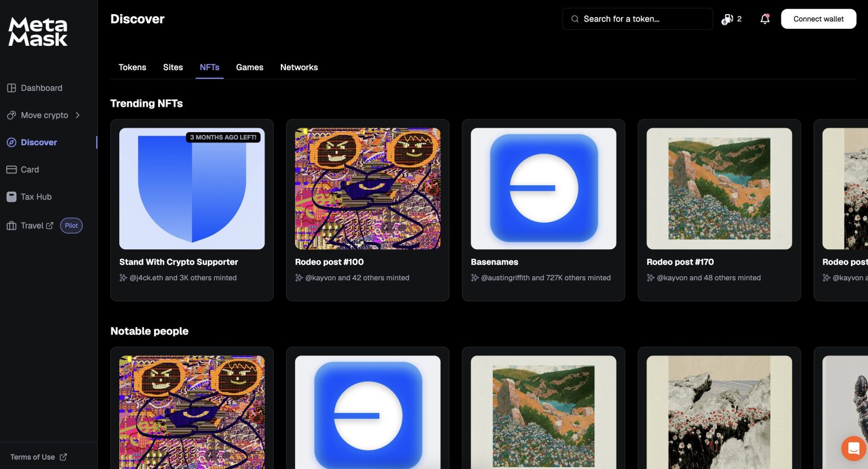This screenshot has height=469, width=868.
Task: Click the Discover page heading
Action: 137,19
